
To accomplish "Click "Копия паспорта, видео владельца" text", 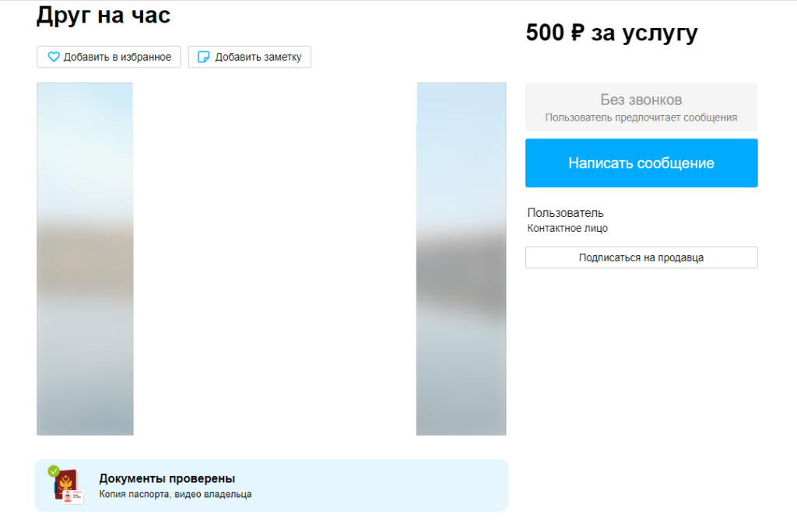I will pyautogui.click(x=175, y=494).
